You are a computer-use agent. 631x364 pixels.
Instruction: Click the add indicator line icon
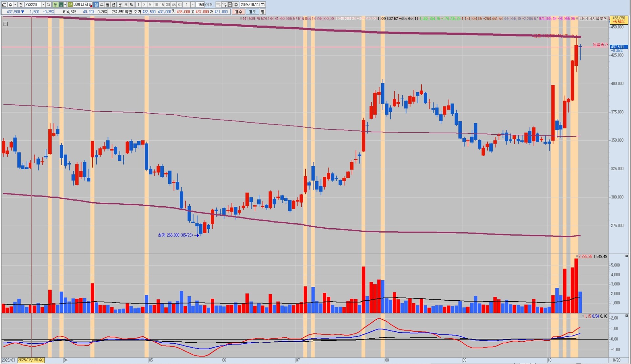pyautogui.click(x=224, y=5)
